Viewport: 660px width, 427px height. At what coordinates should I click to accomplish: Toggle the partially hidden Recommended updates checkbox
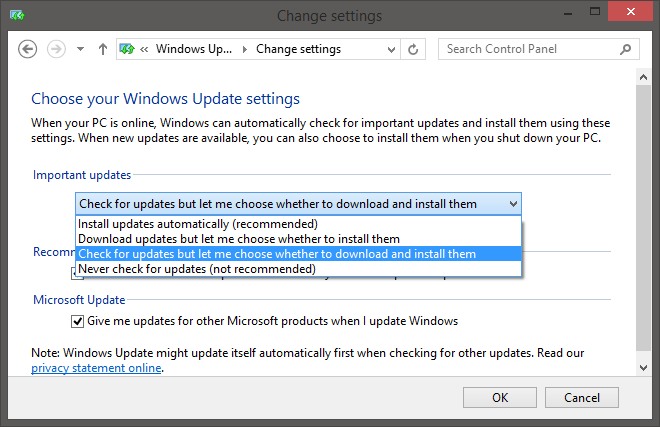pos(74,276)
